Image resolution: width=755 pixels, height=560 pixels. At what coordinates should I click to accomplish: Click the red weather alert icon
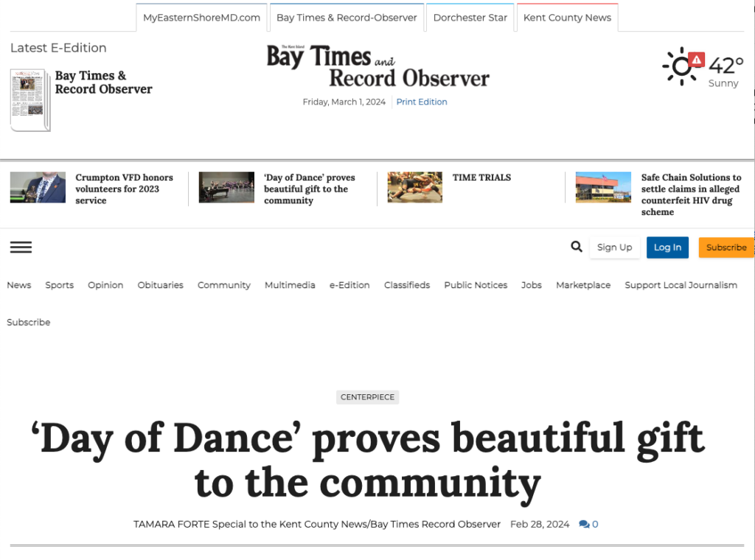coord(696,60)
